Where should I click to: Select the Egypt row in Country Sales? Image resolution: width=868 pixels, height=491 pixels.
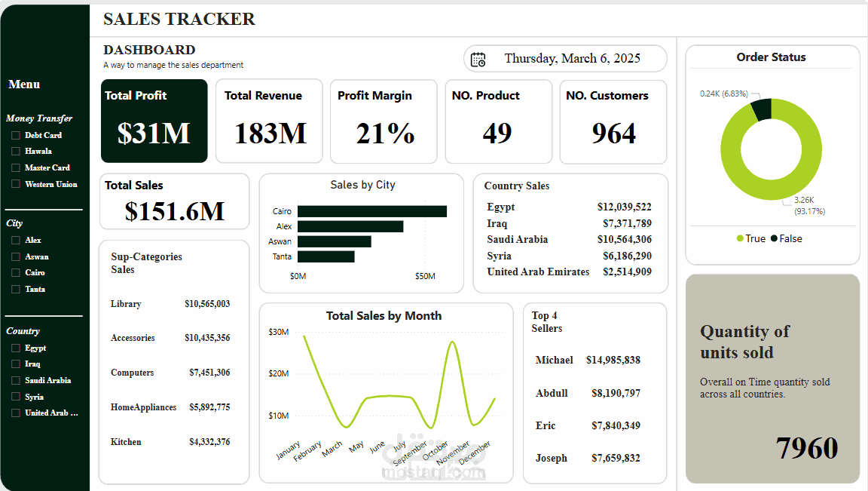click(569, 207)
